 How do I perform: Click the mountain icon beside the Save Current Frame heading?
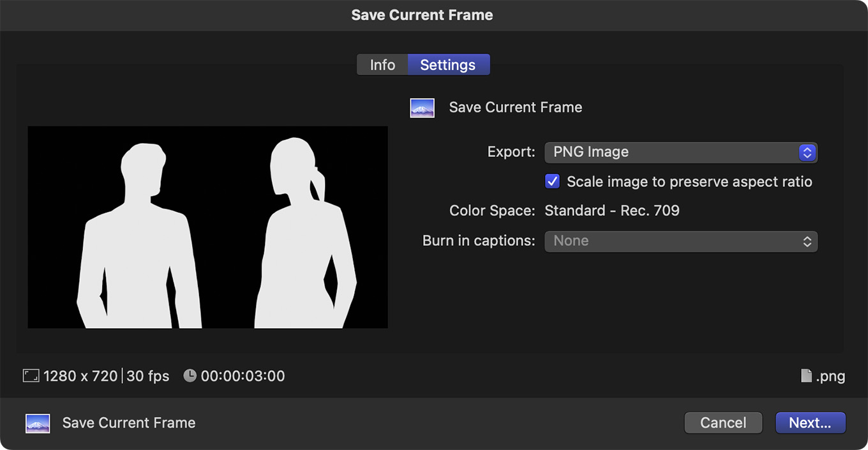[422, 108]
